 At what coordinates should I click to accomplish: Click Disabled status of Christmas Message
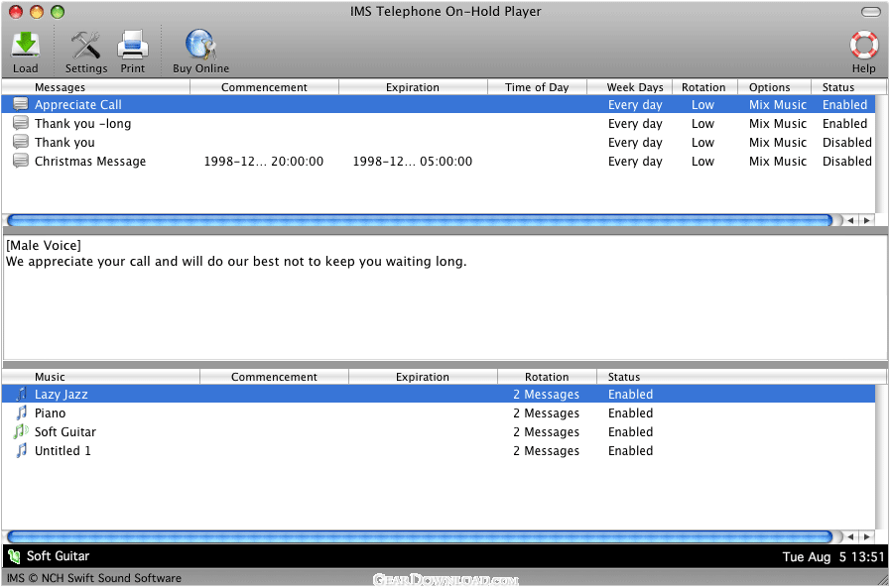846,162
